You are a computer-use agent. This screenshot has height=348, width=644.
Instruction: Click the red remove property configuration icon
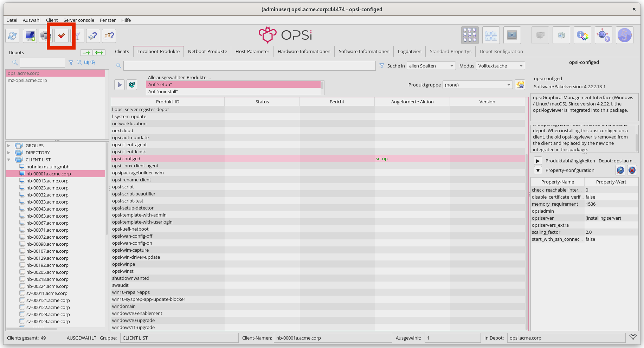point(632,170)
